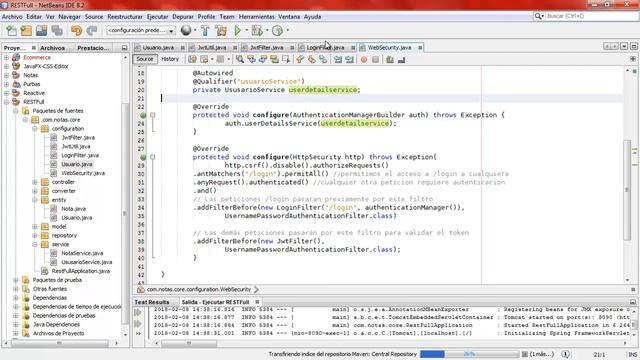Click the New Project toolbar icon
The height and width of the screenshot is (360, 640).
tap(26, 31)
